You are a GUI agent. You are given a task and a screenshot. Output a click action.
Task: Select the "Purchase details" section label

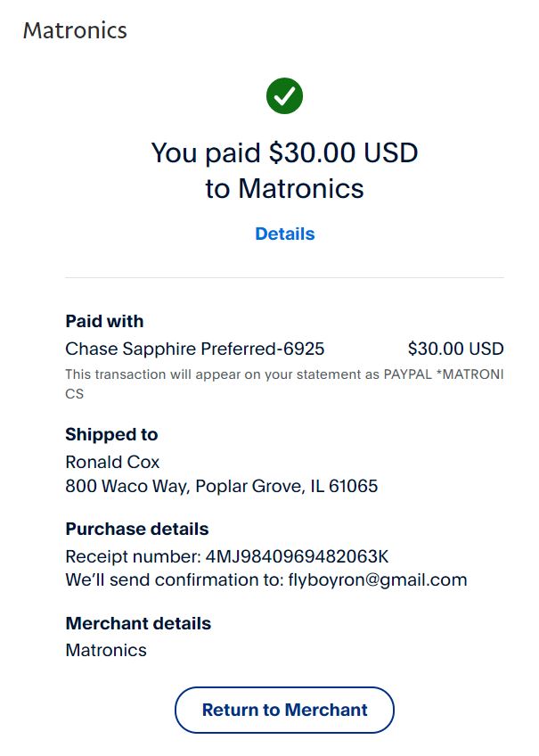tap(137, 529)
